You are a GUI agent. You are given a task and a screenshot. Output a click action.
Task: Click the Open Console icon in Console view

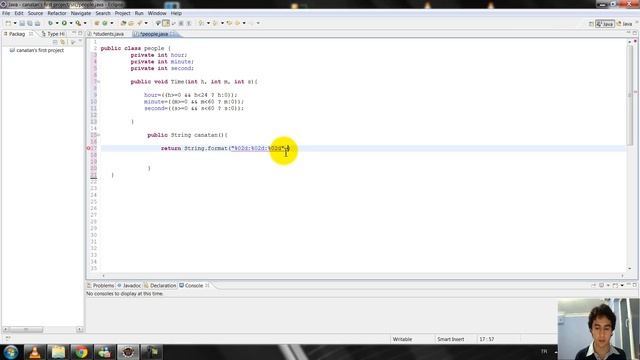point(615,285)
